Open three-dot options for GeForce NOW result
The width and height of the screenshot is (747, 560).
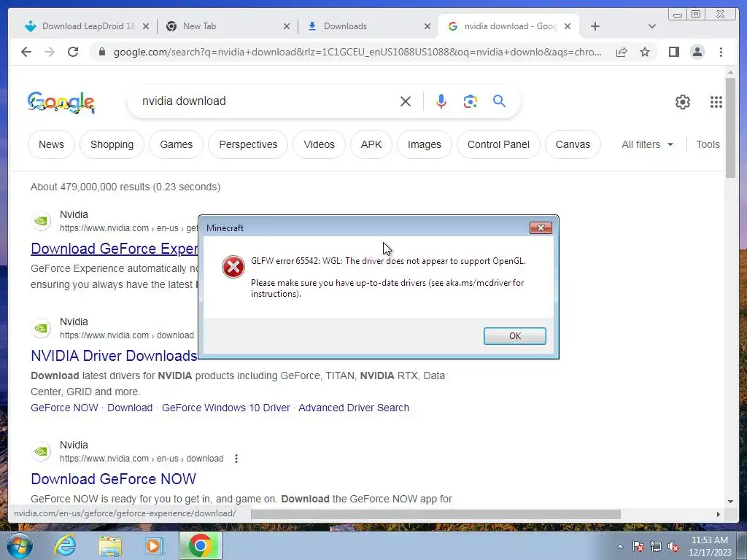[x=236, y=459]
